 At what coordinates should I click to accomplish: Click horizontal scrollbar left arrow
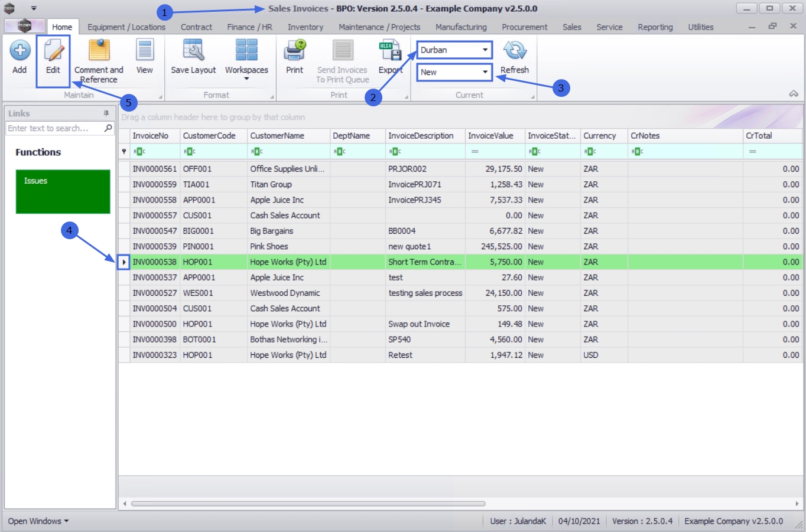point(124,504)
